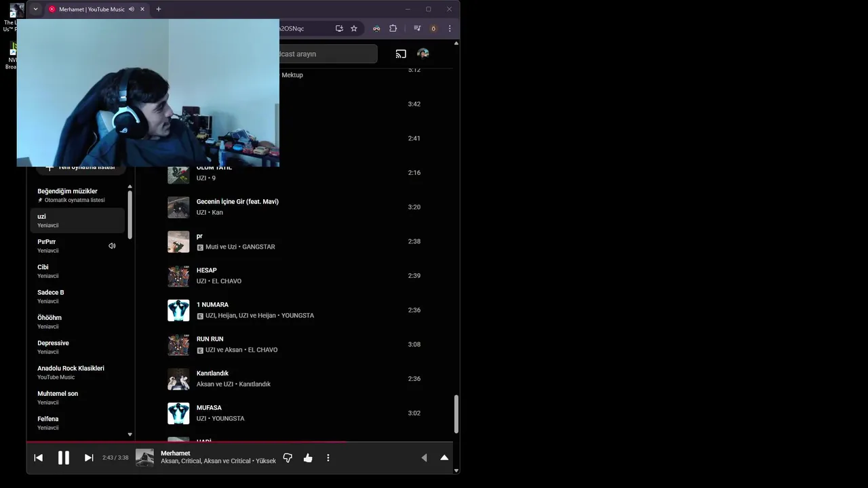Open a new Chrome tab

tap(159, 9)
